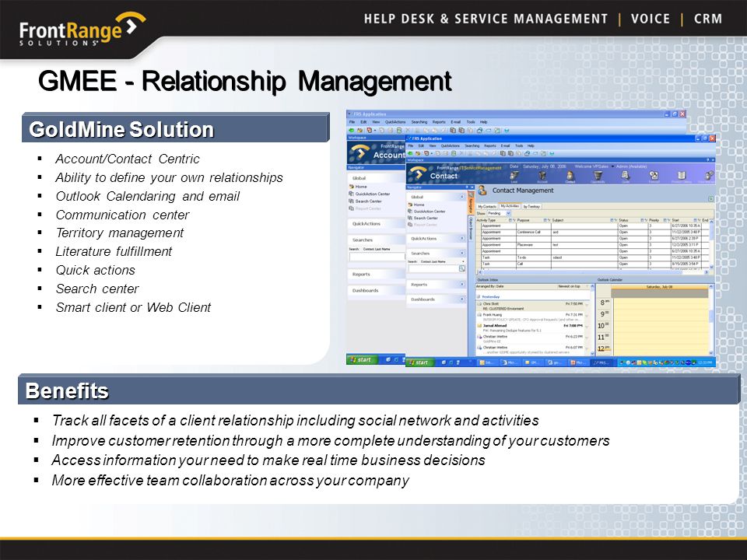Open Home in the back Account window Navigator

tap(358, 187)
